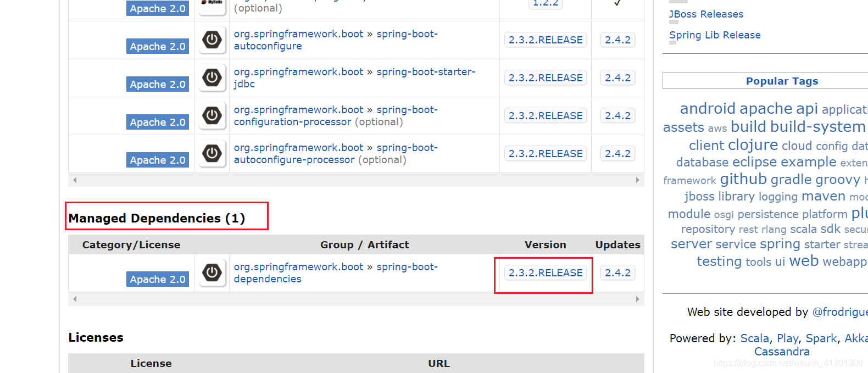
Task: Open the Spark powered-by link
Action: [821, 338]
